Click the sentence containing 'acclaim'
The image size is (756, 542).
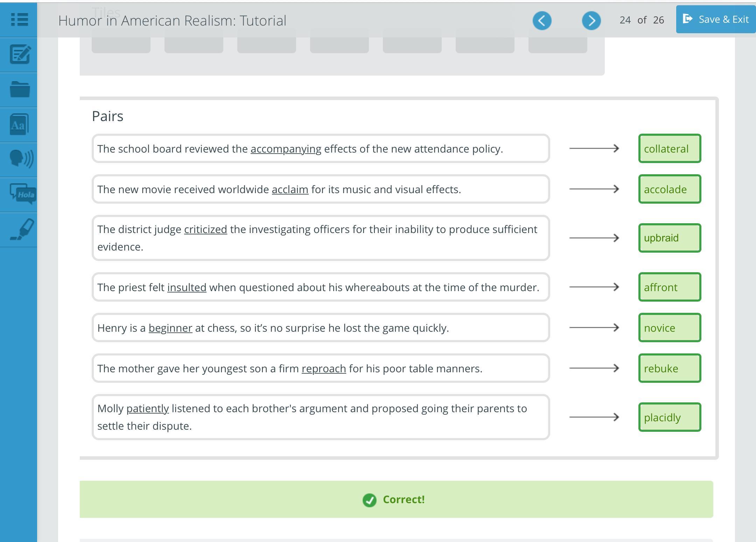pyautogui.click(x=320, y=189)
